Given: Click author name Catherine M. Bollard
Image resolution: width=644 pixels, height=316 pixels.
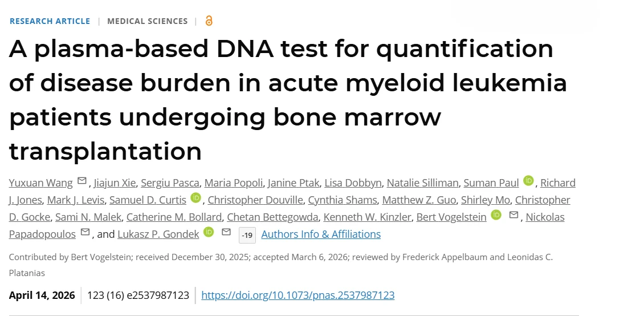Looking at the screenshot, I should coord(174,217).
